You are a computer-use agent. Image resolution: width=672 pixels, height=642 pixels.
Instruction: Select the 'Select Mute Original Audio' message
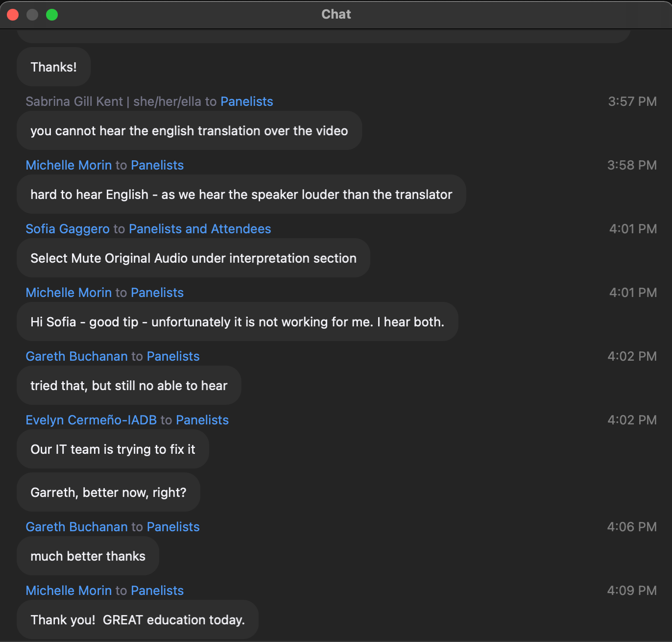[x=193, y=258]
